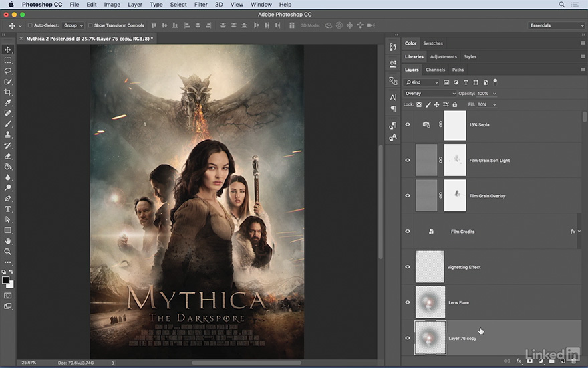Click the Opacity value field
The image size is (588, 368).
(x=483, y=94)
